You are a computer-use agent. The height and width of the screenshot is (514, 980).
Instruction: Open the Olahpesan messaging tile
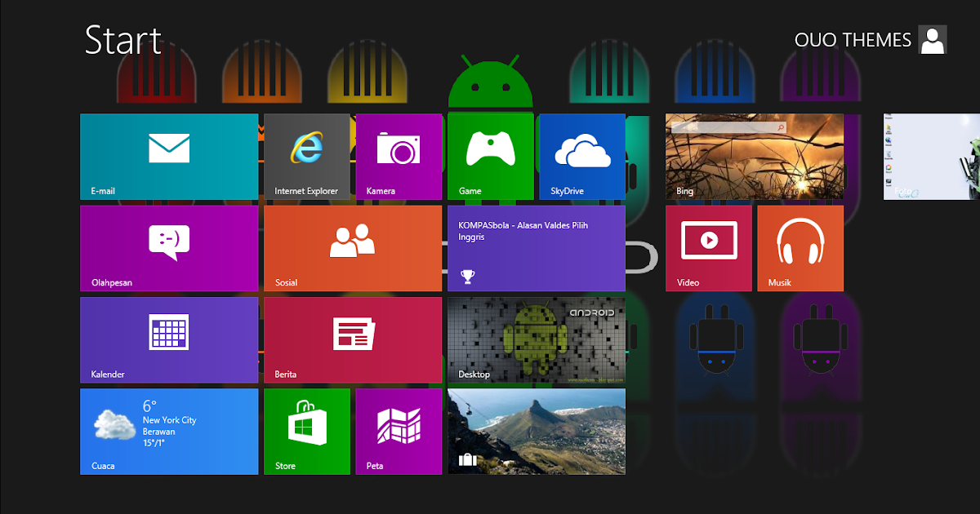[169, 248]
